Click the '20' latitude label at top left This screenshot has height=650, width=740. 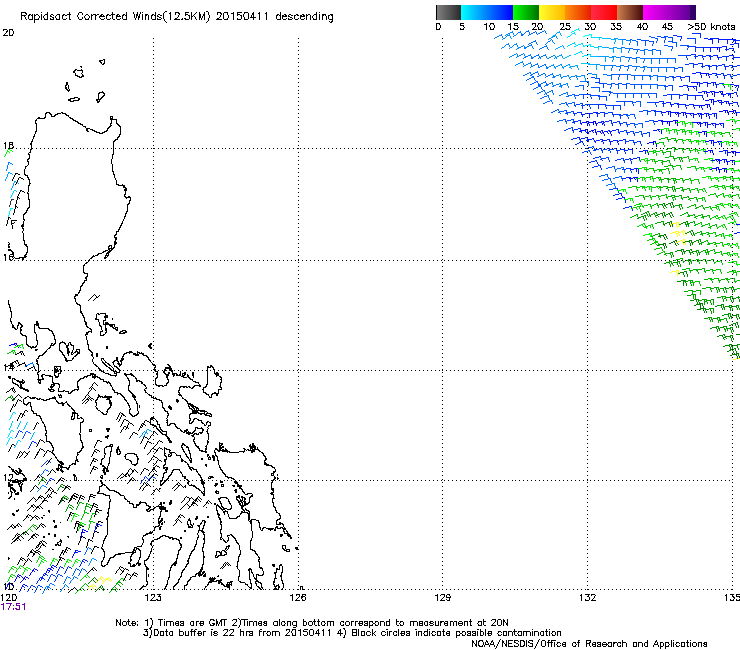tap(8, 33)
